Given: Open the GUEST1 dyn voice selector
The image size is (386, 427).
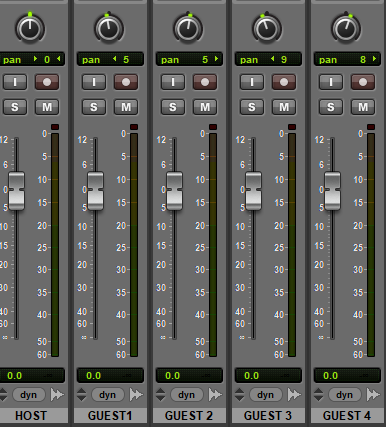Looking at the screenshot, I should click(108, 395).
